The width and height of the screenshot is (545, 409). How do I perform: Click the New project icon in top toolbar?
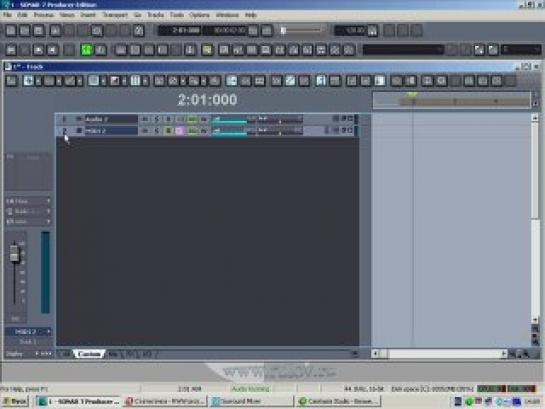click(x=11, y=31)
